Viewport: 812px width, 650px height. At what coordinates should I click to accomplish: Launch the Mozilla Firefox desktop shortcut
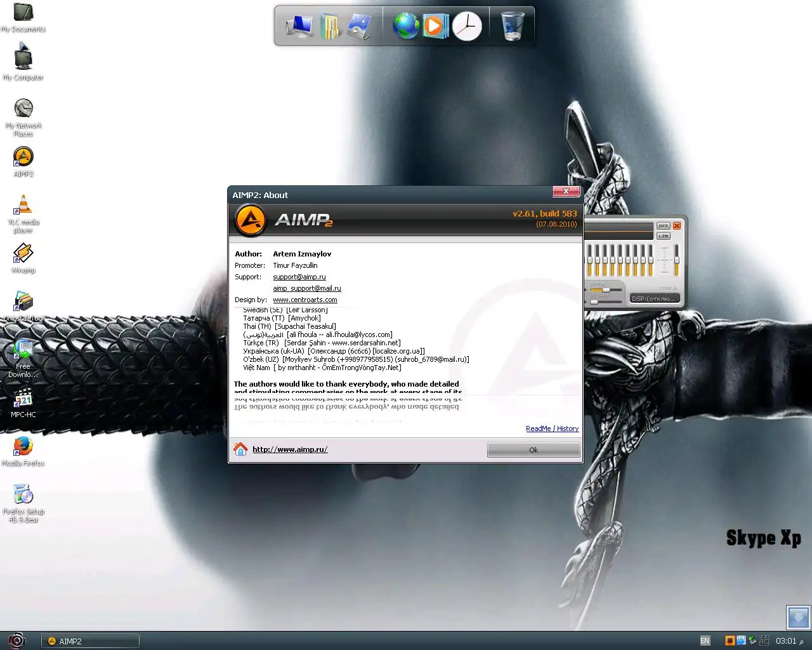(23, 451)
